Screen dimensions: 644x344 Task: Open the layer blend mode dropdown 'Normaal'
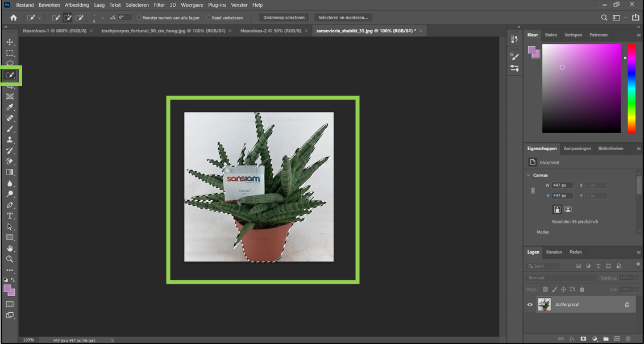[560, 278]
